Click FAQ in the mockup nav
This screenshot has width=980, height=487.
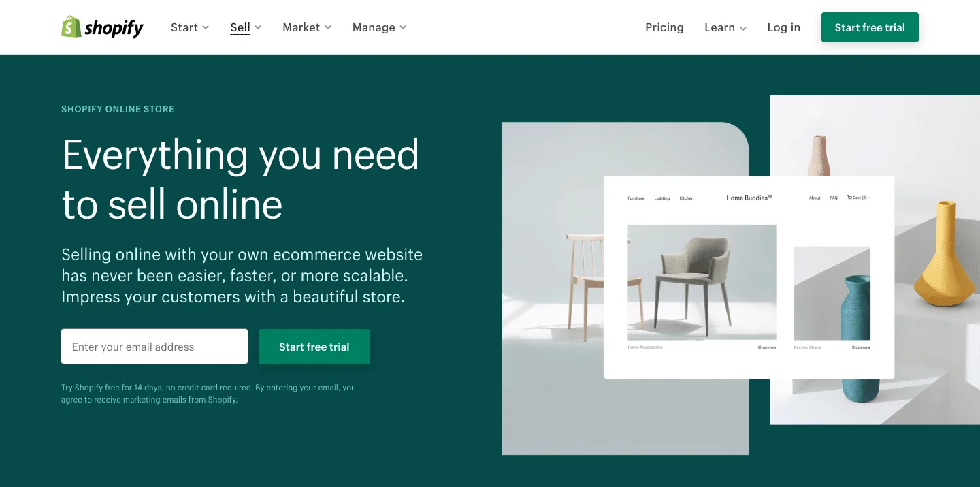tap(834, 198)
